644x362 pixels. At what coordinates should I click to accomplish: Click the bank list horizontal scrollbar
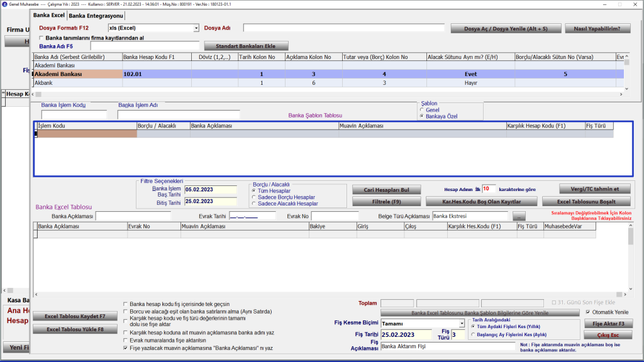327,94
